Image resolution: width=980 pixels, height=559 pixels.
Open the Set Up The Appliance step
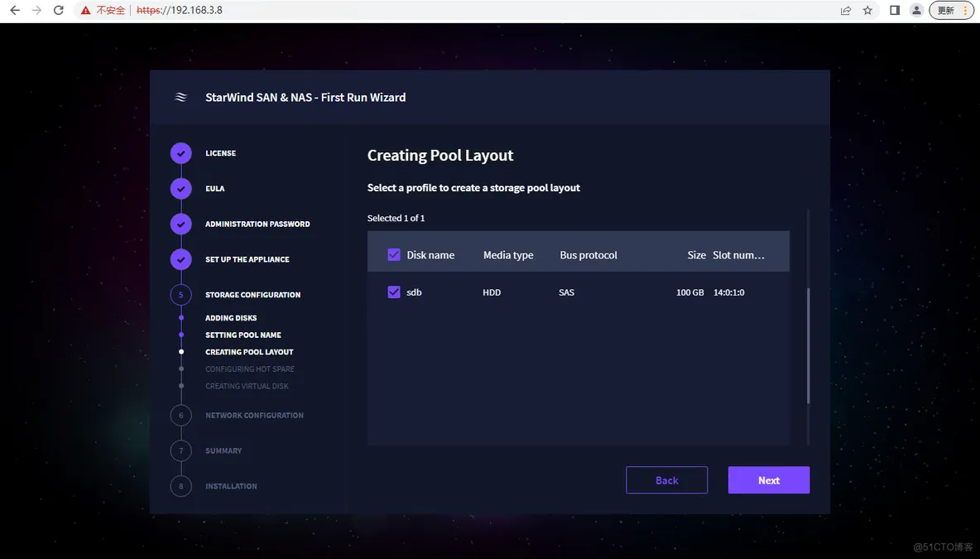(247, 259)
